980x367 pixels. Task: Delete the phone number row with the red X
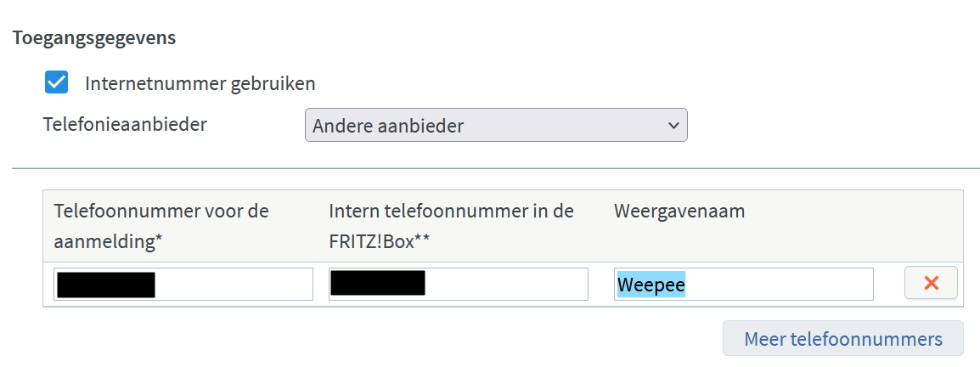tap(931, 284)
